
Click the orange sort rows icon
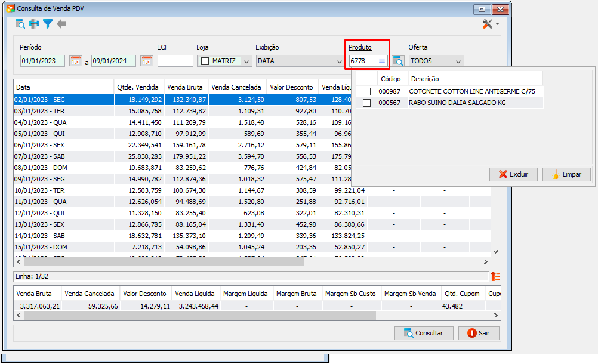click(495, 276)
